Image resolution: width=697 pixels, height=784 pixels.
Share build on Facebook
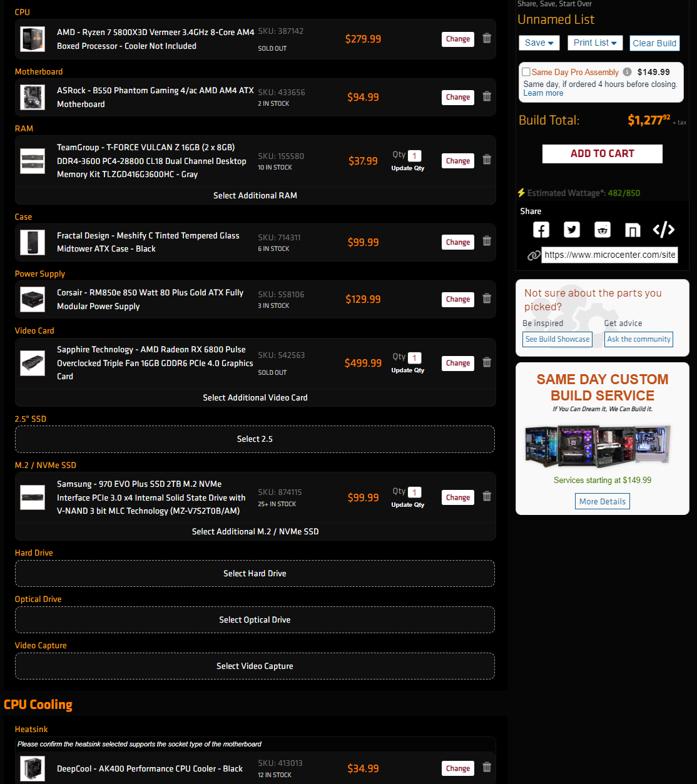click(x=541, y=230)
